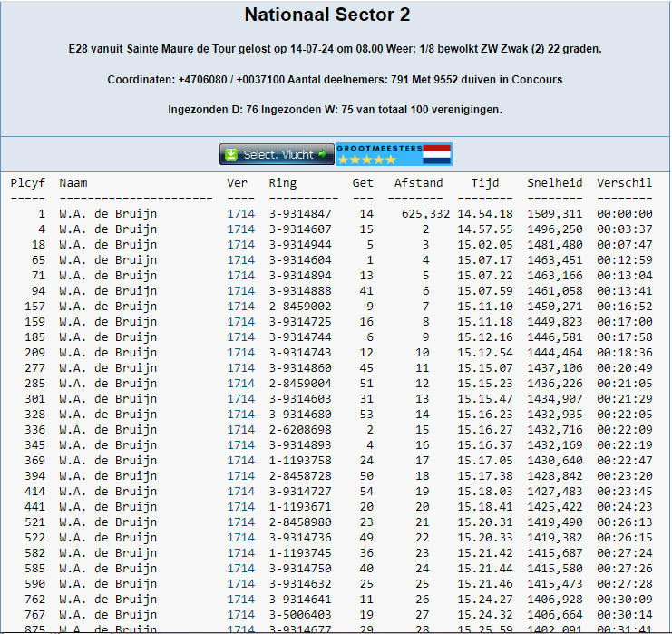The height and width of the screenshot is (634, 672).
Task: Select ring number 3-9314743
Action: coord(300,352)
